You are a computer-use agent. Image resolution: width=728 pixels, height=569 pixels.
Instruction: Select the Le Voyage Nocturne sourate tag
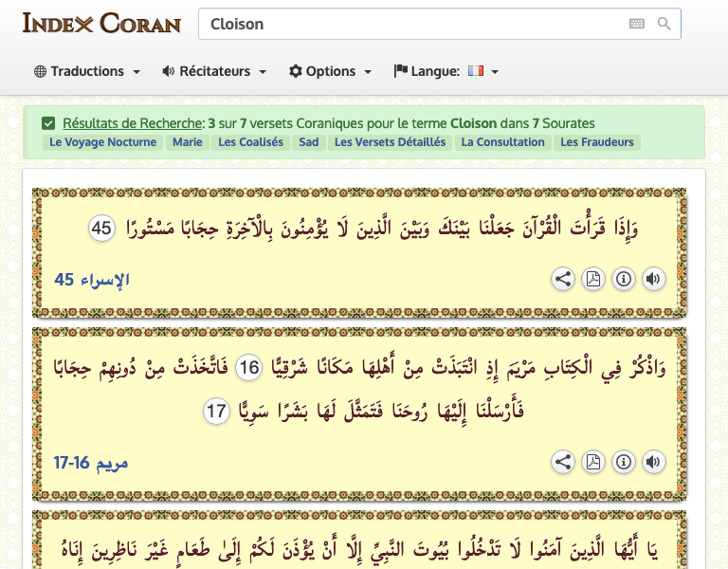[x=102, y=142]
